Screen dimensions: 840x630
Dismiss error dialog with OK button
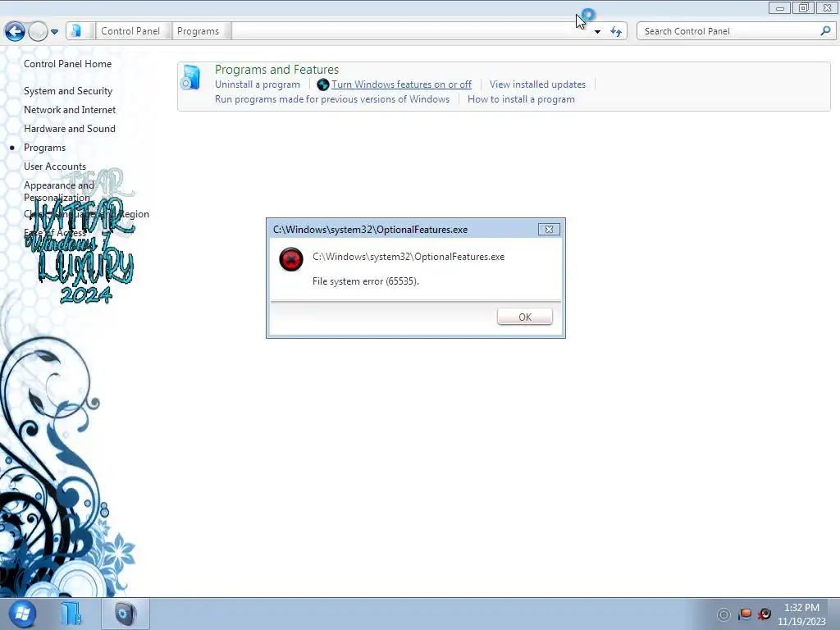point(524,317)
